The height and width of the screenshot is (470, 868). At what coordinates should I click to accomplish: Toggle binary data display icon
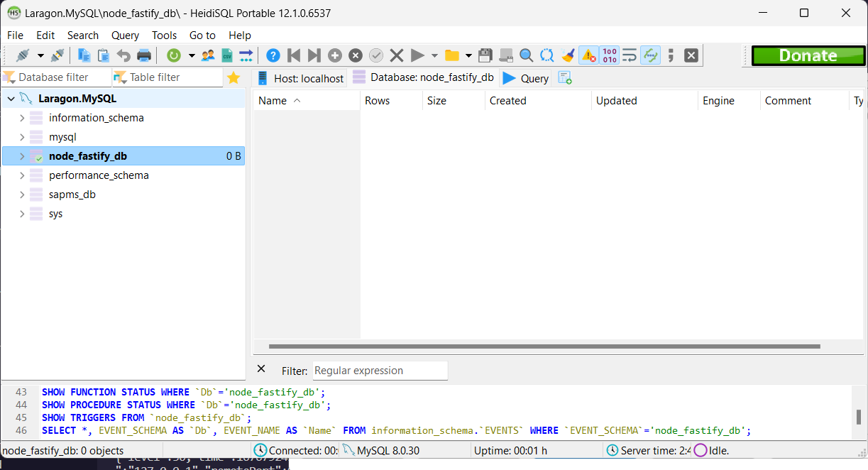coord(608,55)
